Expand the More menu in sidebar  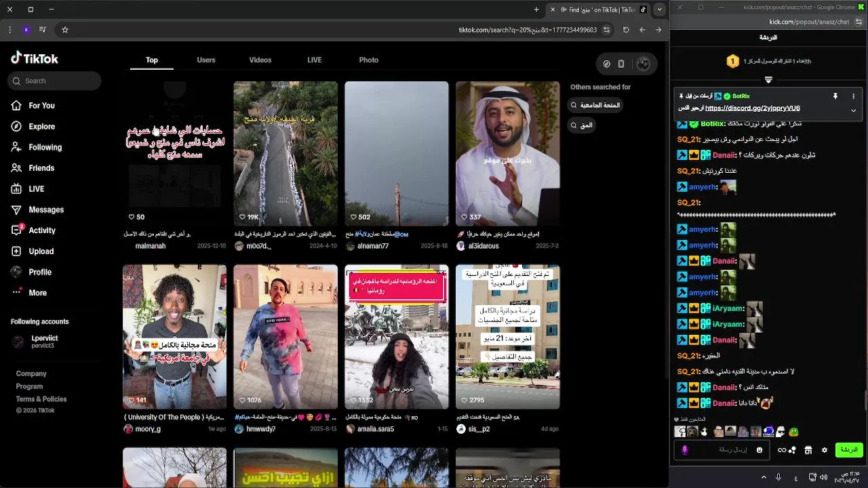(x=28, y=293)
